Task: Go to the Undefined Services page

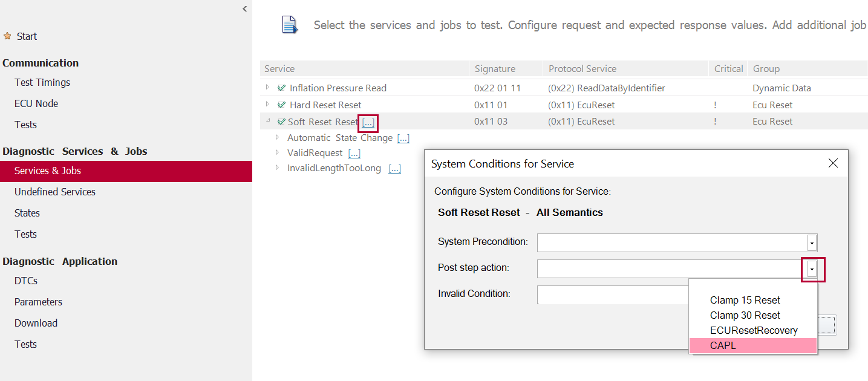Action: tap(55, 192)
